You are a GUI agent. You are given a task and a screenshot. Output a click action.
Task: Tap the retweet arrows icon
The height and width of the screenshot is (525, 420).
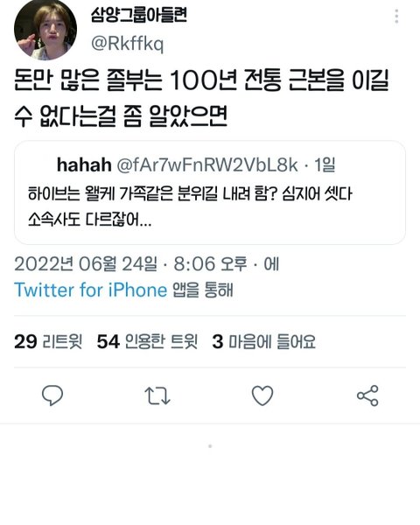(157, 395)
